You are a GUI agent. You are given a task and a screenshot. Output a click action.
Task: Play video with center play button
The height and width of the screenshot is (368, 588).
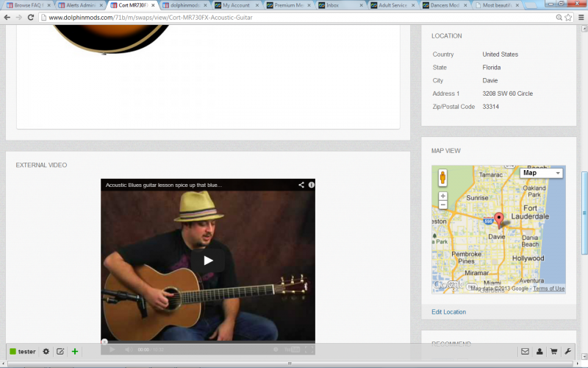pyautogui.click(x=208, y=261)
